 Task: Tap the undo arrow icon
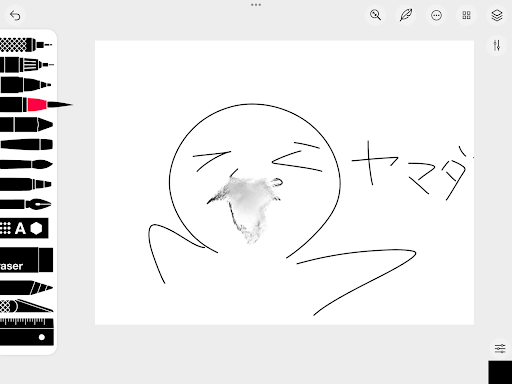[15, 15]
